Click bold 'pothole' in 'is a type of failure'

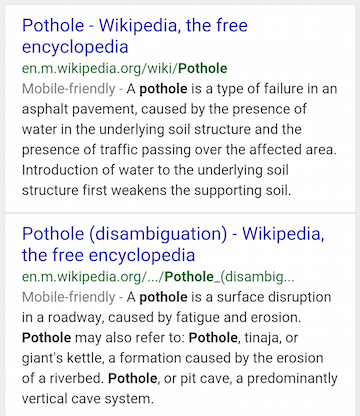(x=163, y=89)
